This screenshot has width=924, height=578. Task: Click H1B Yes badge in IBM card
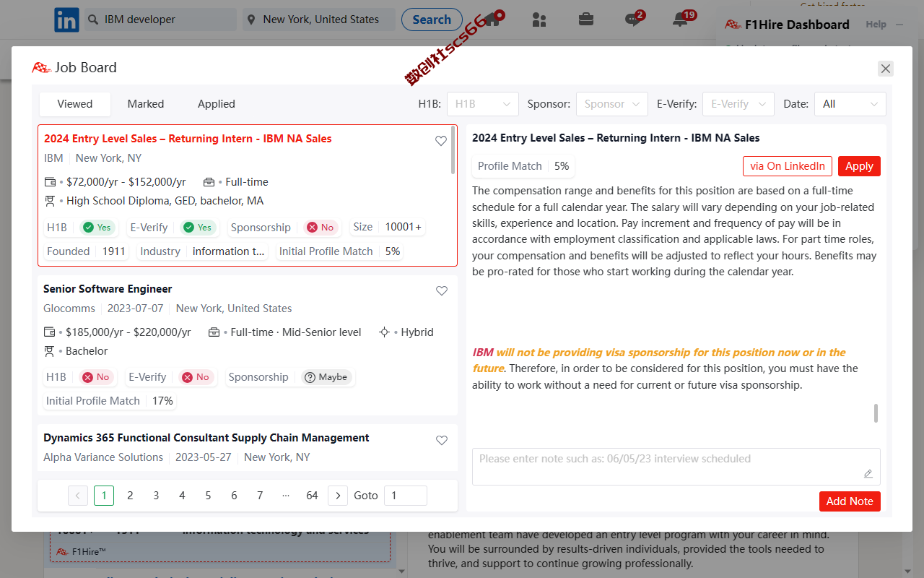pyautogui.click(x=97, y=228)
